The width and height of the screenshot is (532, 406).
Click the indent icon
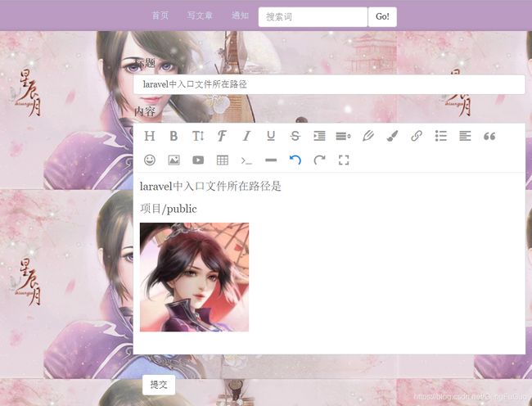[319, 136]
